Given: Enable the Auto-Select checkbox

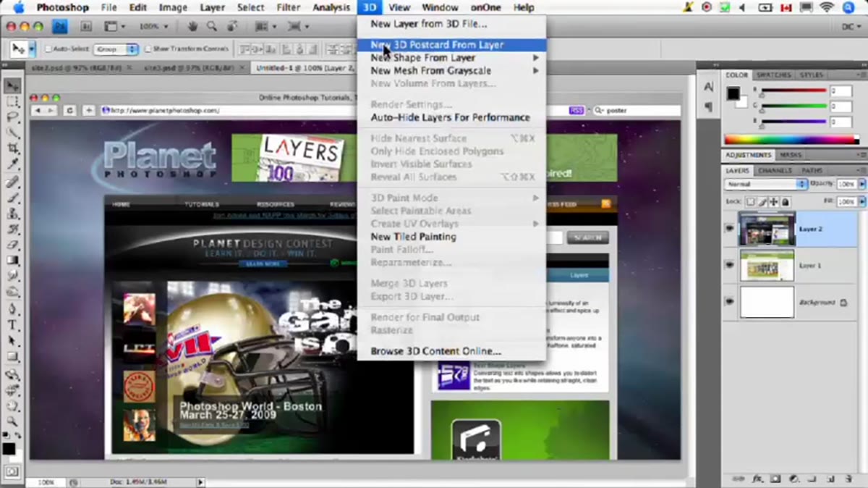Looking at the screenshot, I should coord(48,49).
